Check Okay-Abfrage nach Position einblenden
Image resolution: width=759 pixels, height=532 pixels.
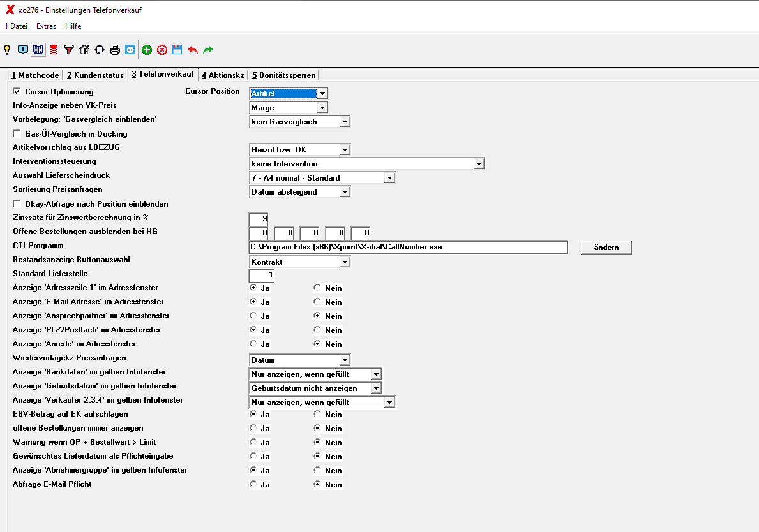[17, 203]
